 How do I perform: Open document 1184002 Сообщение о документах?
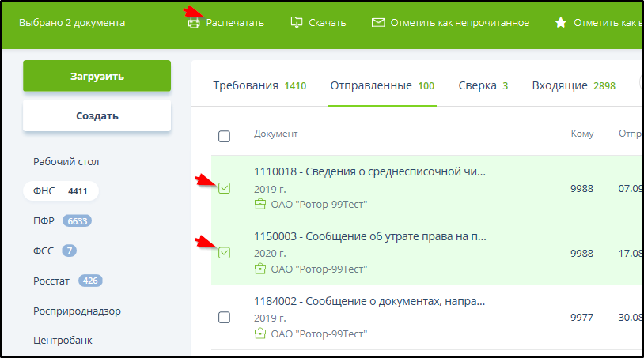[369, 301]
